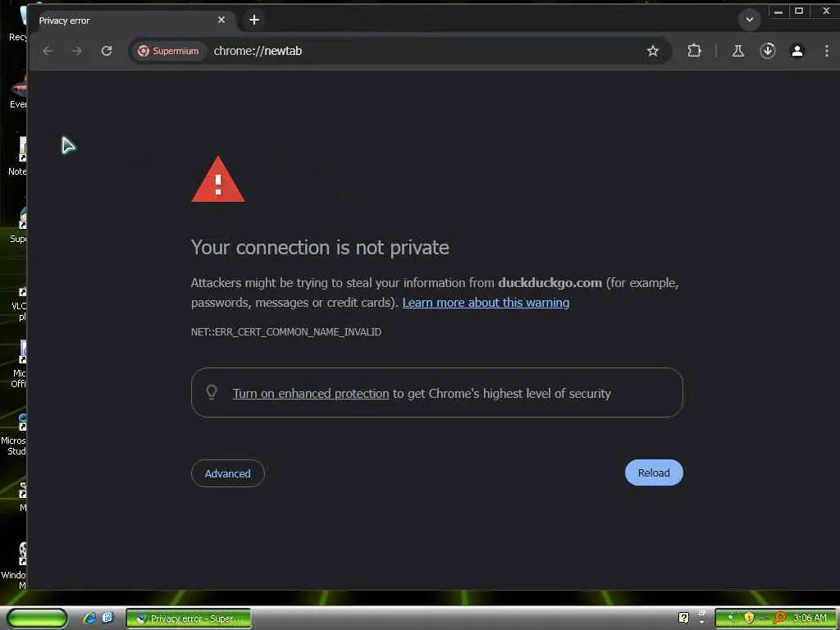Viewport: 840px width, 630px height.
Task: Reload the page using the toolbar refresh icon
Action: pyautogui.click(x=107, y=51)
